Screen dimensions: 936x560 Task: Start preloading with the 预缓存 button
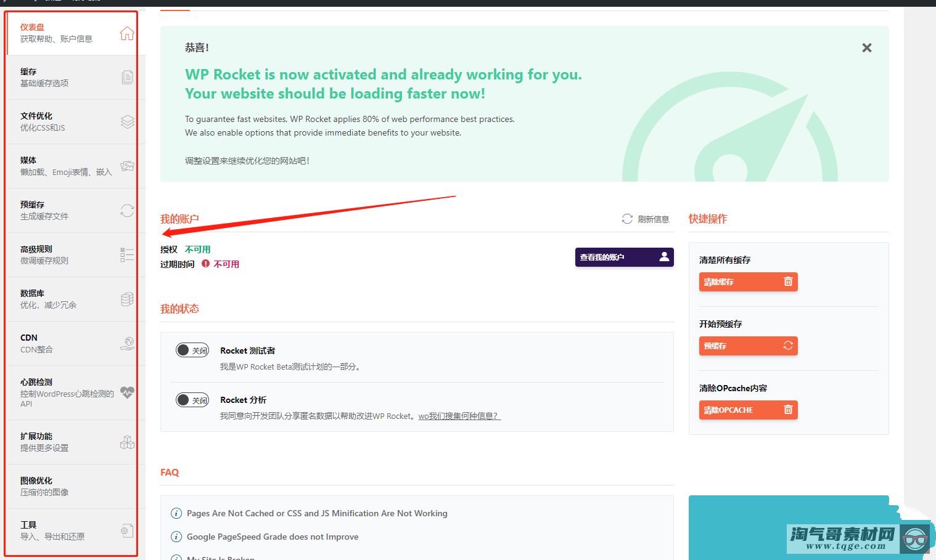coord(749,346)
